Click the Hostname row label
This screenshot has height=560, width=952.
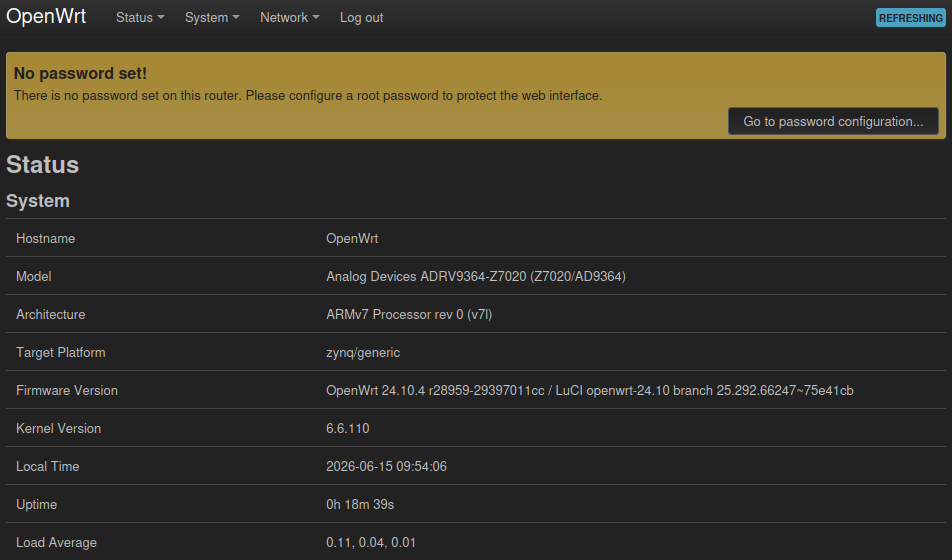[x=46, y=239]
